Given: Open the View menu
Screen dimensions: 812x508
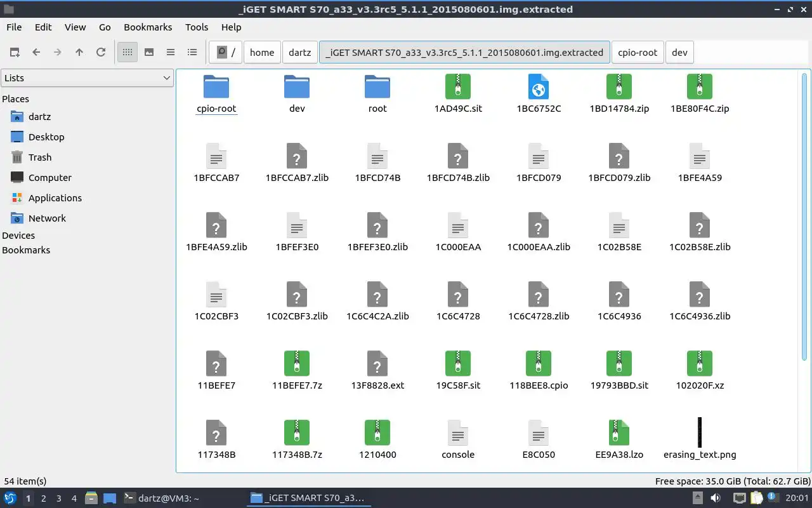Looking at the screenshot, I should [75, 27].
